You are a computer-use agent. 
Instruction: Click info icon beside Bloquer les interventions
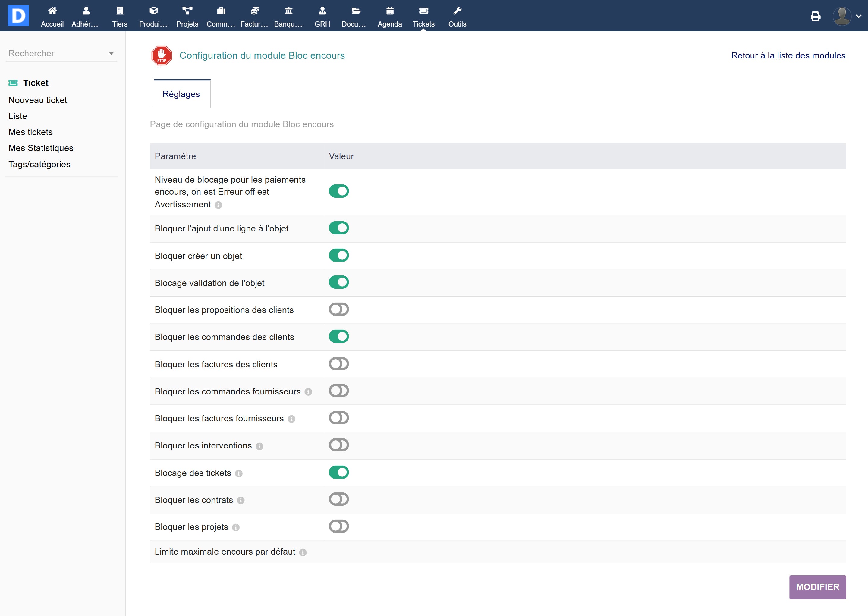pyautogui.click(x=259, y=446)
